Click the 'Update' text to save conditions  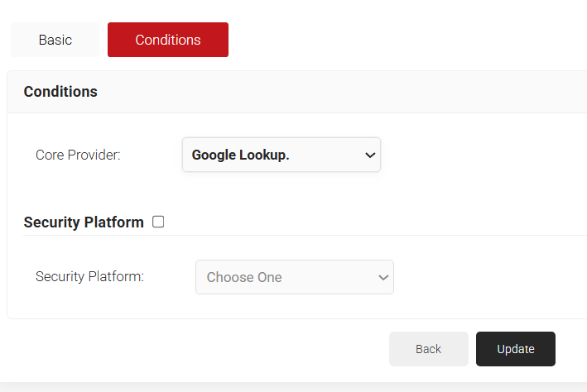click(515, 349)
